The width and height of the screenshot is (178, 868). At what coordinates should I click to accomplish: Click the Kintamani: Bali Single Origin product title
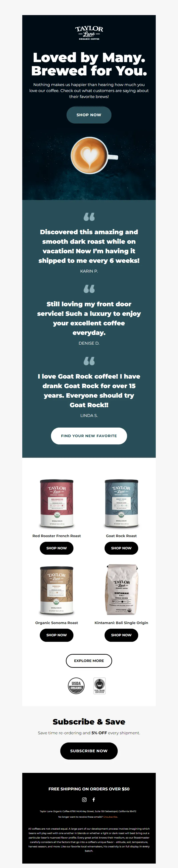pyautogui.click(x=121, y=623)
